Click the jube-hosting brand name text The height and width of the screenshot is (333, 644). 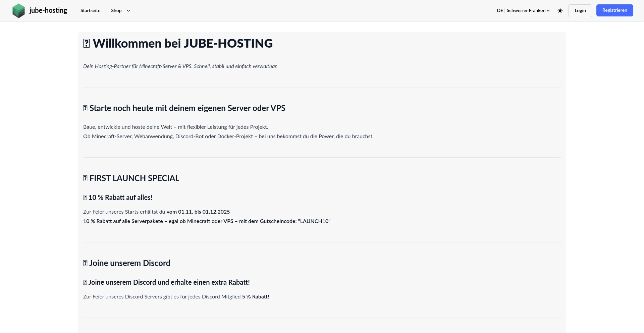click(48, 10)
